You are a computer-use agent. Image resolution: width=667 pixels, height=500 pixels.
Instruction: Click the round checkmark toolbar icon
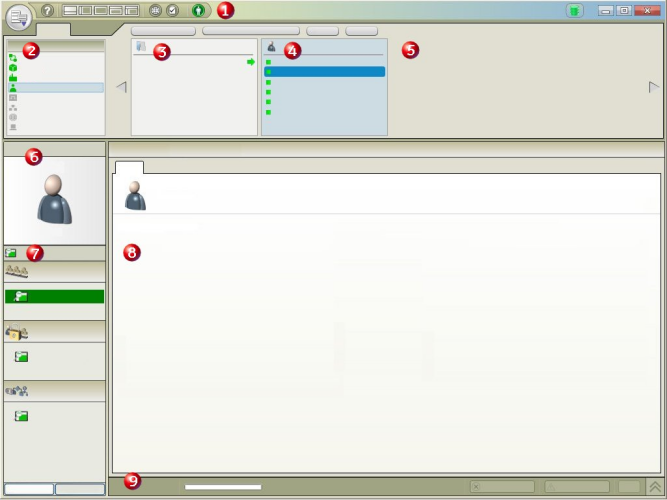172,11
